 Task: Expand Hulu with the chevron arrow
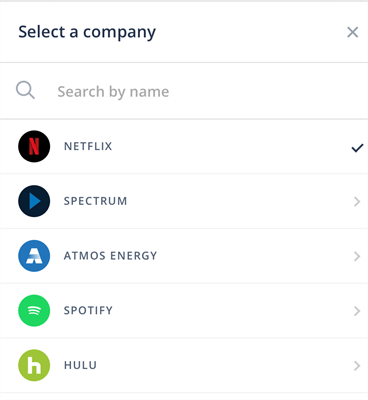[x=357, y=365]
